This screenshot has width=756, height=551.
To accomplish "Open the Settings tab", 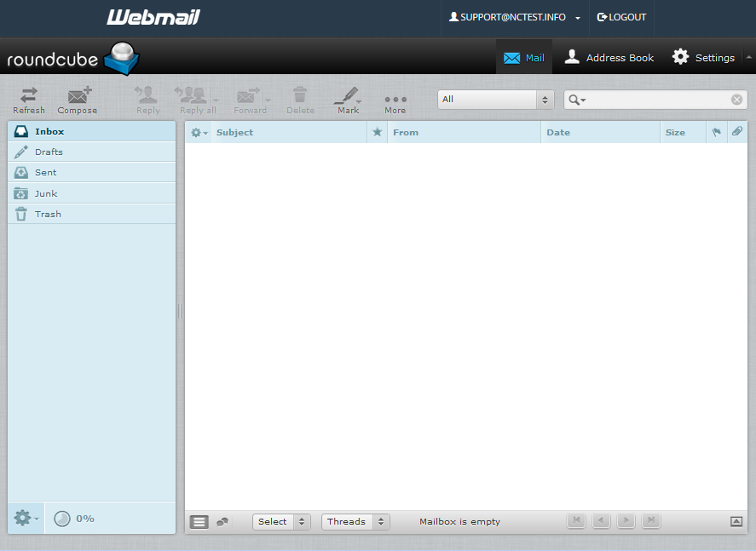I will tap(704, 57).
